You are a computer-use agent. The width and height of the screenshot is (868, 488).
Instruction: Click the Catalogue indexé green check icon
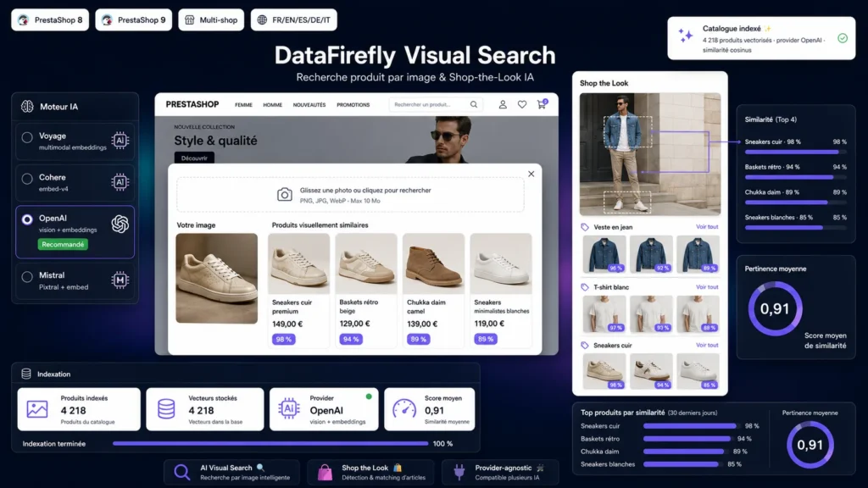(x=843, y=38)
